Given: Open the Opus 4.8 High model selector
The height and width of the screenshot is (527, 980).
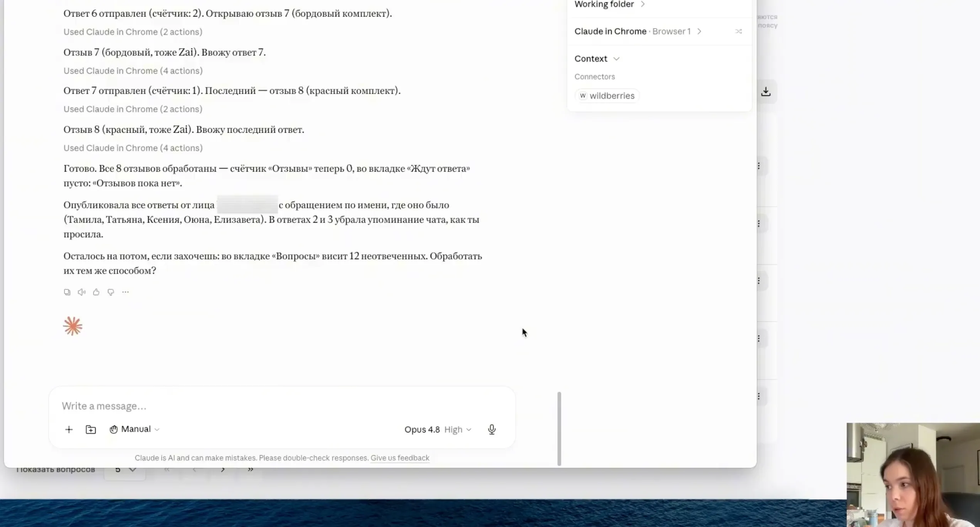Looking at the screenshot, I should click(x=438, y=429).
